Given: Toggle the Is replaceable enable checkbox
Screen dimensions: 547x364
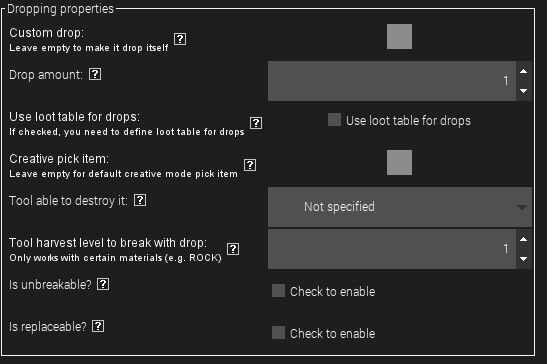Looking at the screenshot, I should pyautogui.click(x=278, y=333).
